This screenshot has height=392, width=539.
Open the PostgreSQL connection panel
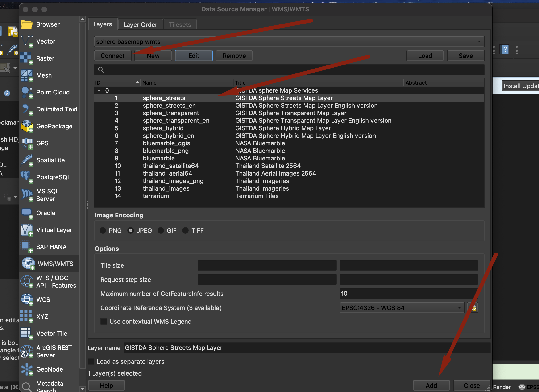coord(53,177)
